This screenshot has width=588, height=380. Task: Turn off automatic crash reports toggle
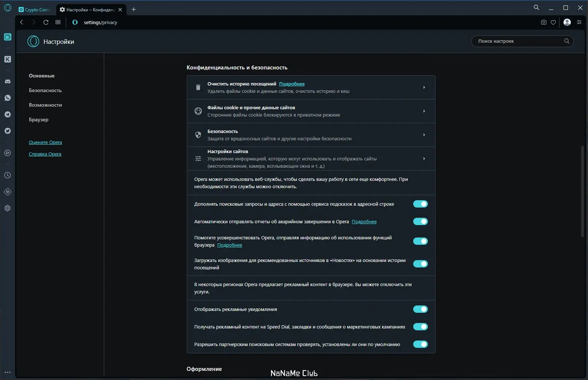click(420, 221)
